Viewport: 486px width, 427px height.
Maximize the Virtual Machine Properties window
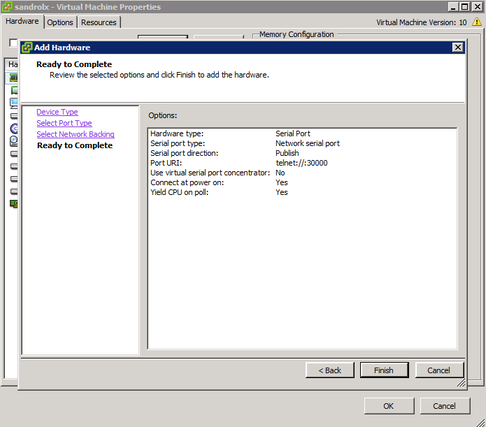[465, 7]
